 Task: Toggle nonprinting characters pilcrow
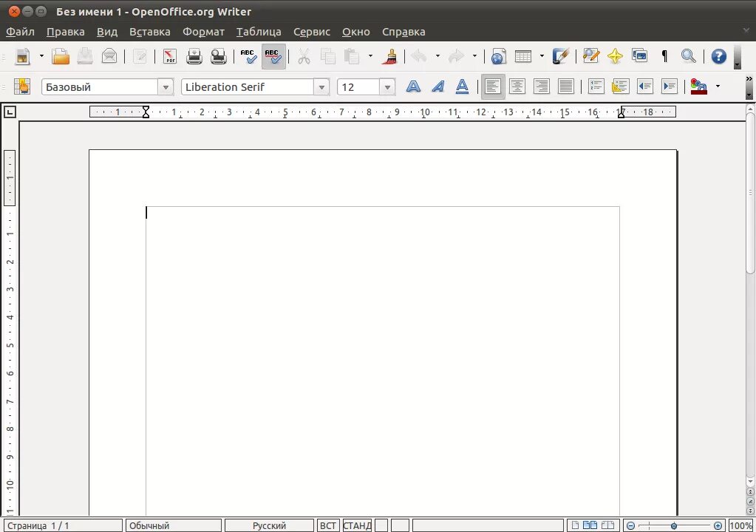pyautogui.click(x=664, y=56)
